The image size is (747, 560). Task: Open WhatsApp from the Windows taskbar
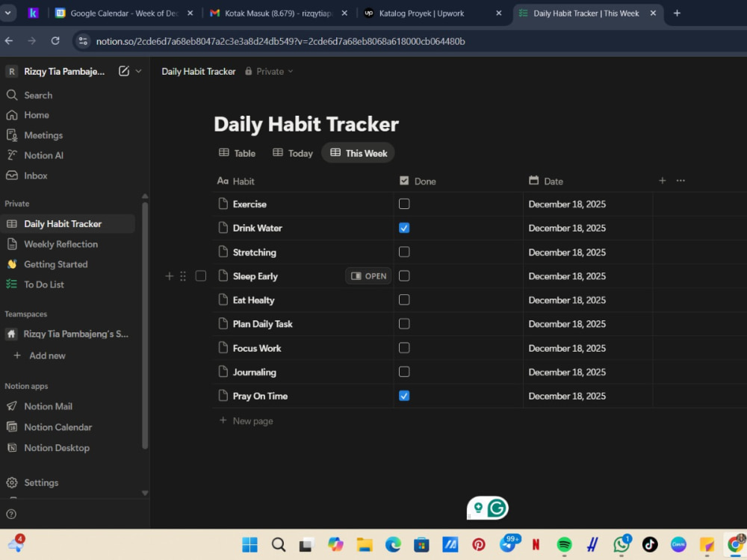tap(622, 544)
